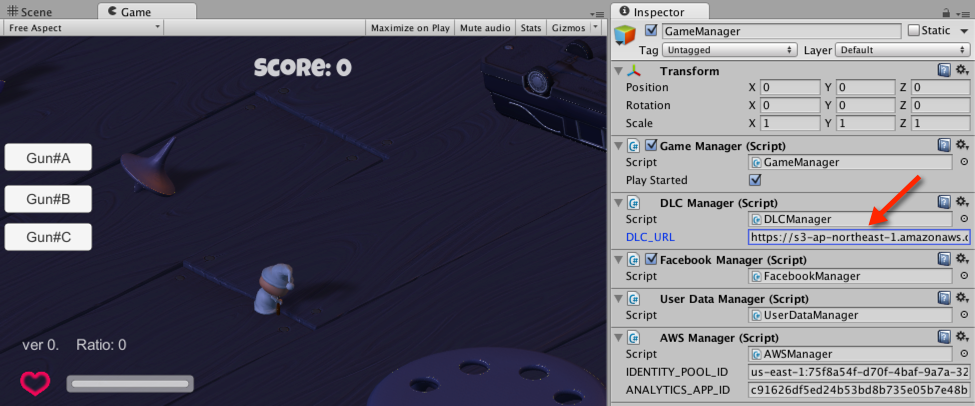Open the Tag dropdown showing Untagged
The image size is (975, 406).
click(730, 50)
